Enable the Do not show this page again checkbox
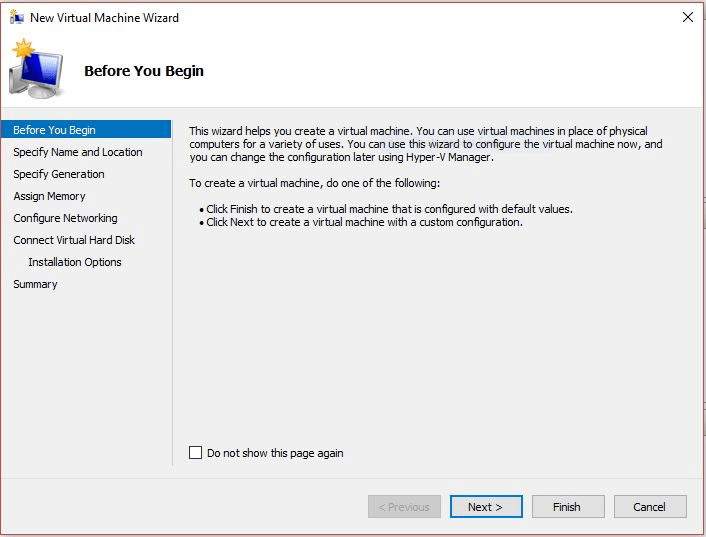Viewport: 706px width, 537px height. 196,453
